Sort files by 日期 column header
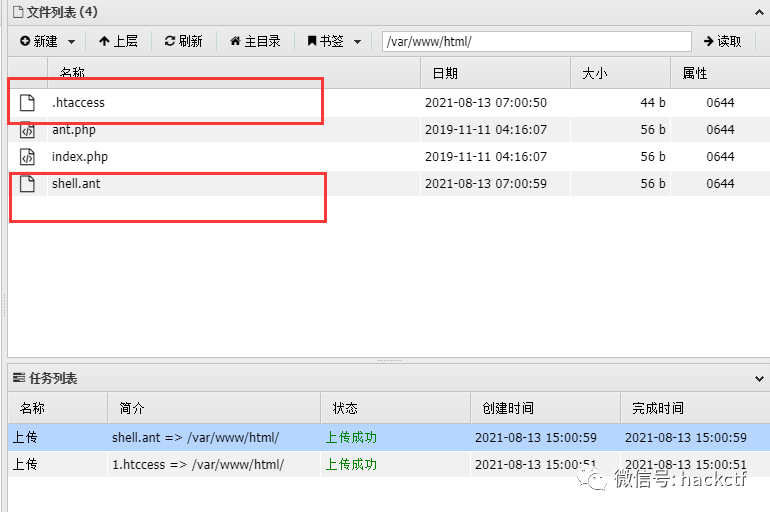 pyautogui.click(x=495, y=73)
